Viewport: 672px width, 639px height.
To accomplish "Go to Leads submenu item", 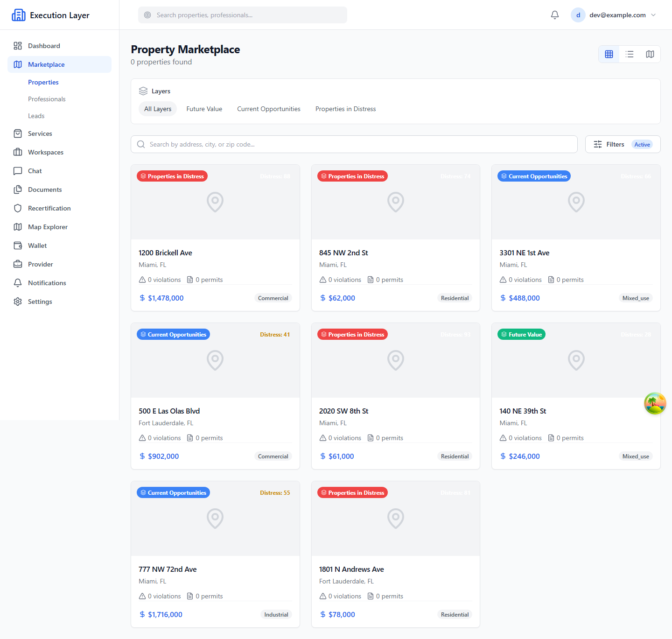I will click(36, 116).
